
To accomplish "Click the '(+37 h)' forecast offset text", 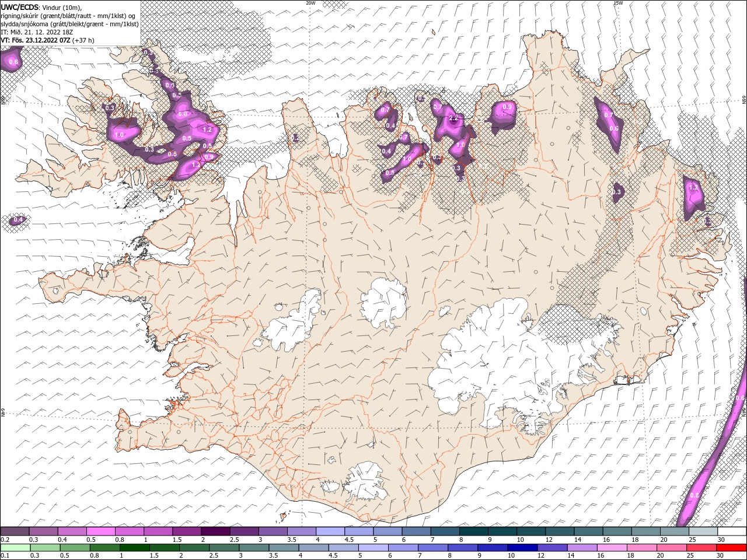I will [x=83, y=40].
